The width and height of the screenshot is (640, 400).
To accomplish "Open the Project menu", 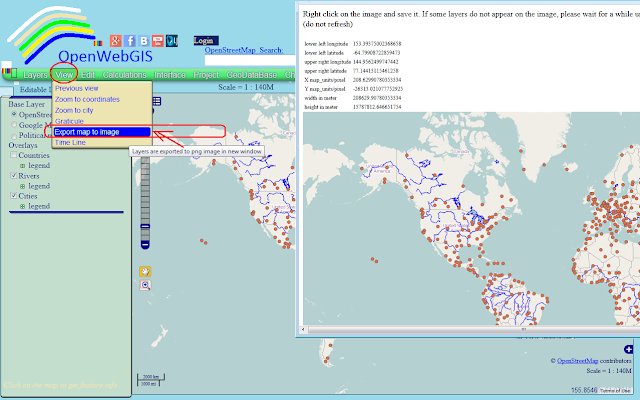I will (x=206, y=75).
